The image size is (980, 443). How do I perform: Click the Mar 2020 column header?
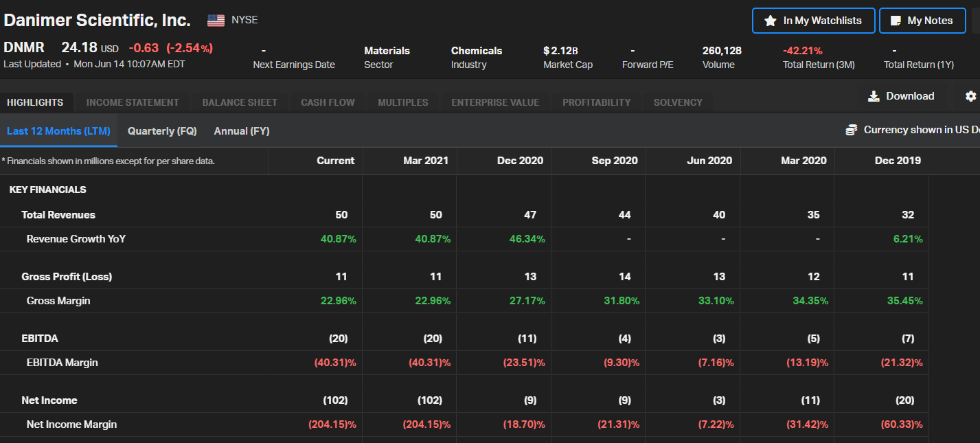(x=804, y=161)
